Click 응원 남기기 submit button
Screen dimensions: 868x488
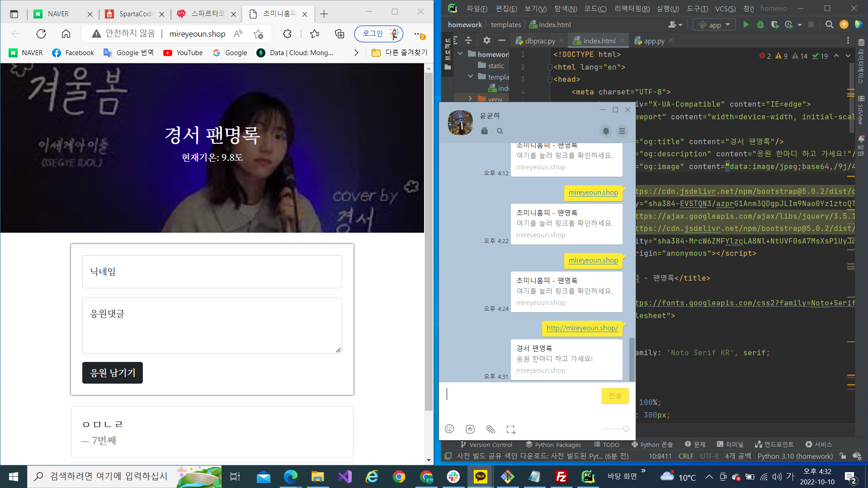113,373
